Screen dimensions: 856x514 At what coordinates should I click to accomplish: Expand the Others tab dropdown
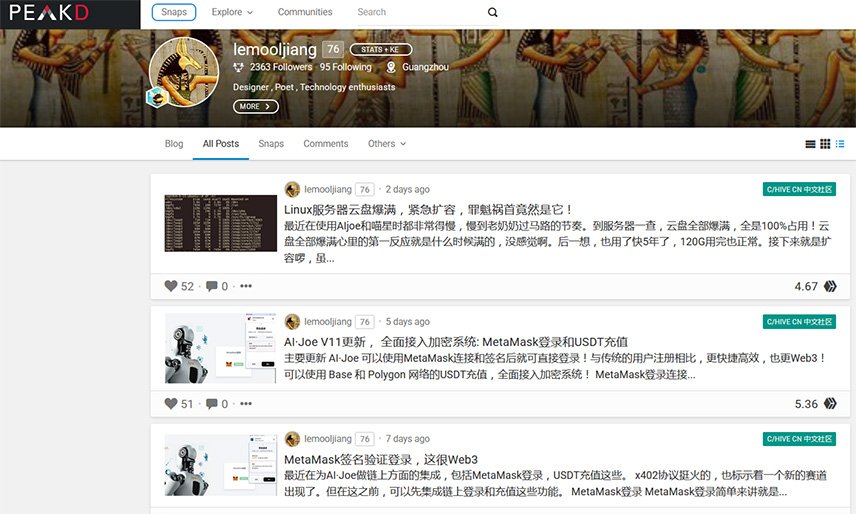(387, 144)
